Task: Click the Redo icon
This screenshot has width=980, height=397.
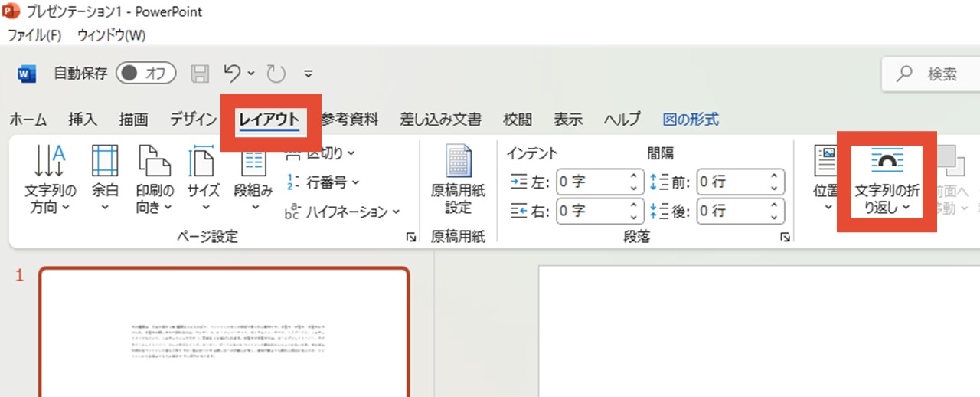Action: coord(276,74)
